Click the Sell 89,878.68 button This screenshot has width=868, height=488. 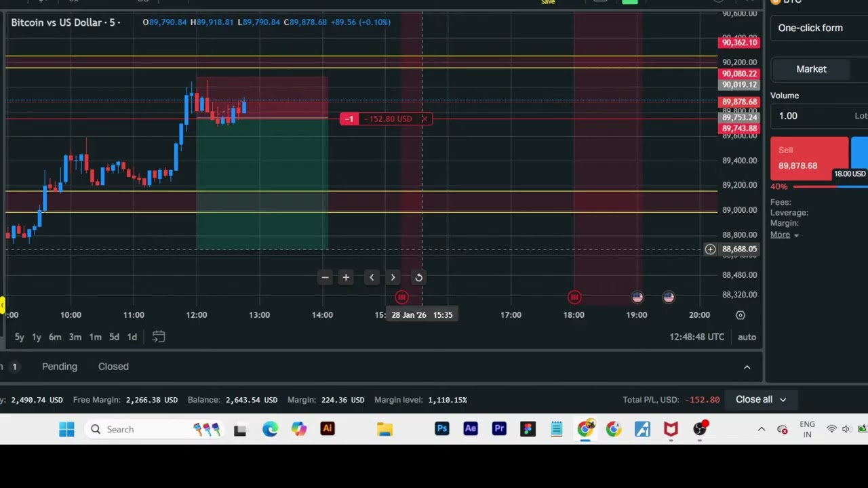tap(809, 159)
